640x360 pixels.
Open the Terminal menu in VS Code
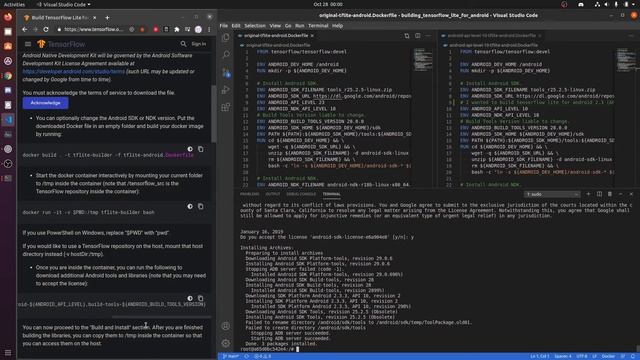point(318,26)
